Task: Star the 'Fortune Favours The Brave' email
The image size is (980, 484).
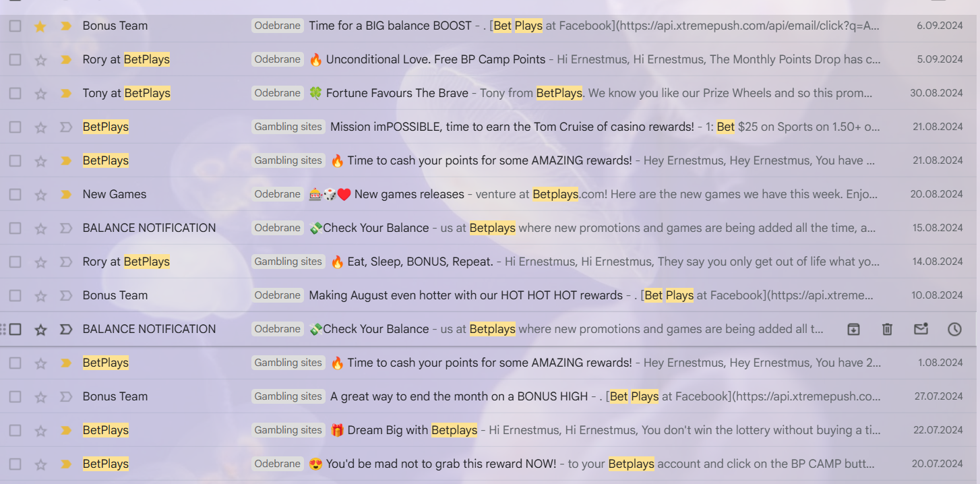Action: [x=40, y=94]
